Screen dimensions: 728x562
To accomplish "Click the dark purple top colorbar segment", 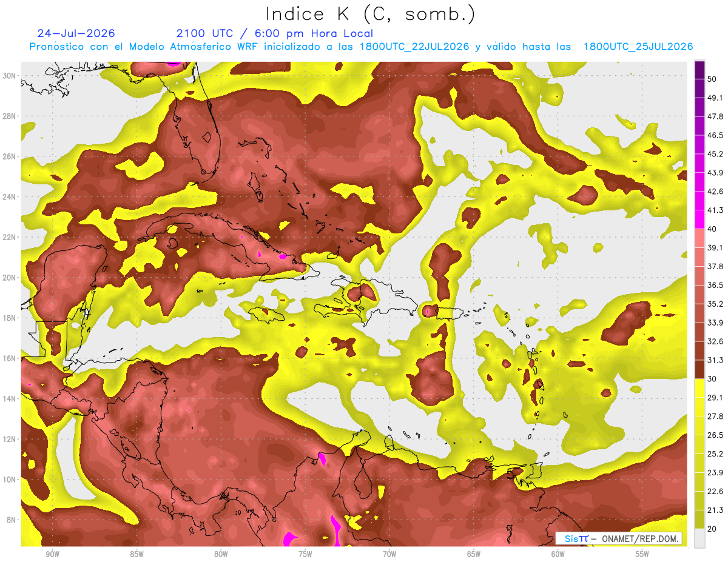I will (x=699, y=70).
